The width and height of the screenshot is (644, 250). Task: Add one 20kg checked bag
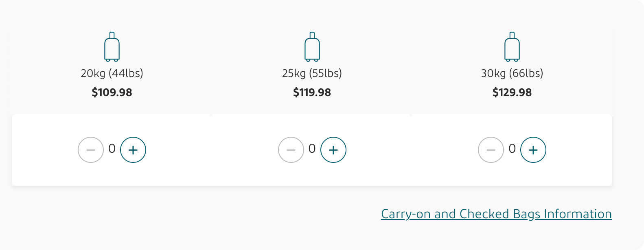click(x=133, y=150)
